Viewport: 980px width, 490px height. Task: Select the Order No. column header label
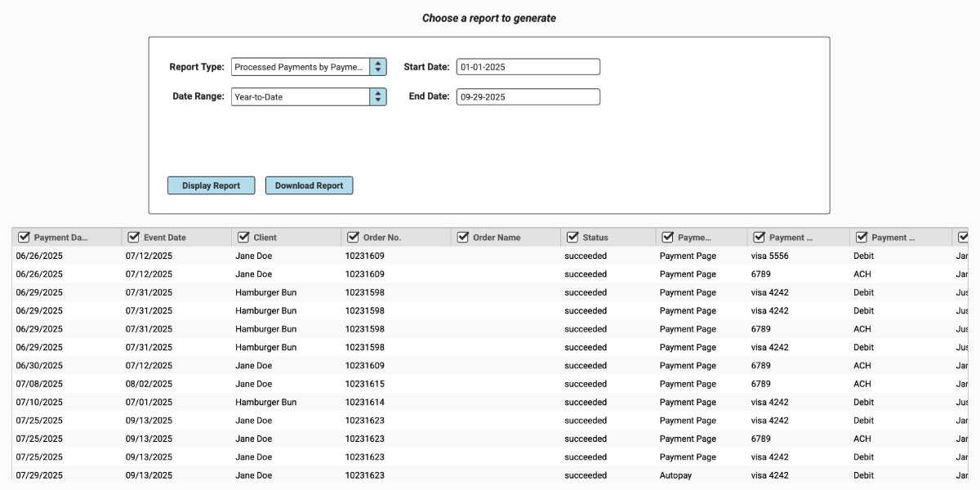382,238
